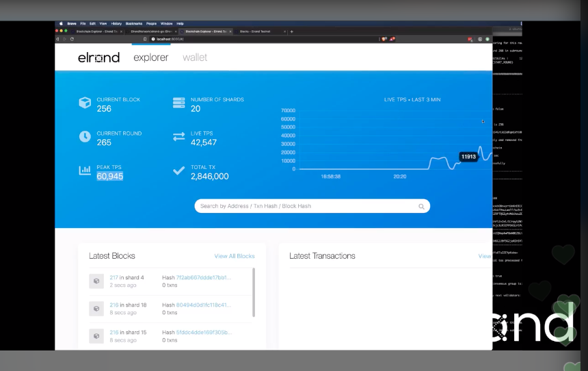Screen dimensions: 588x371
Task: Click block icon beside 216 in shard 15
Action: click(x=96, y=336)
